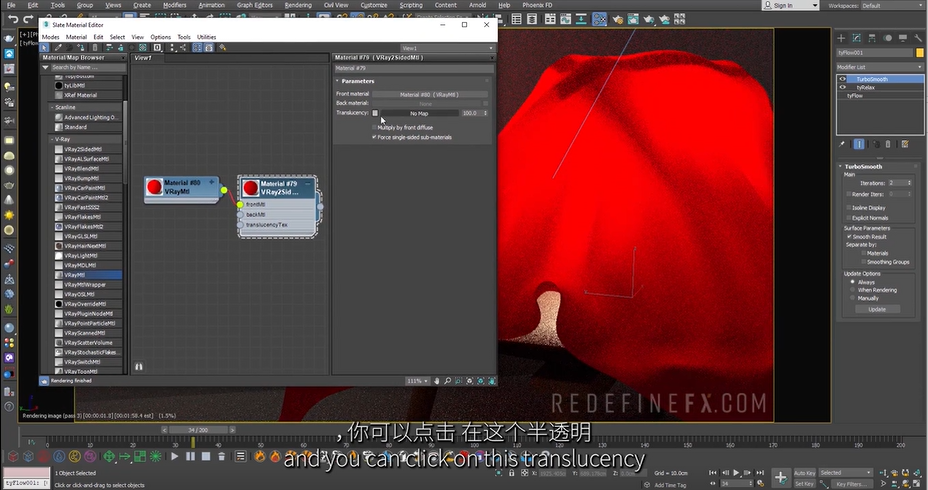Click the pan hand tool in Slate navigation
Image resolution: width=928 pixels, height=490 pixels.
pyautogui.click(x=437, y=381)
